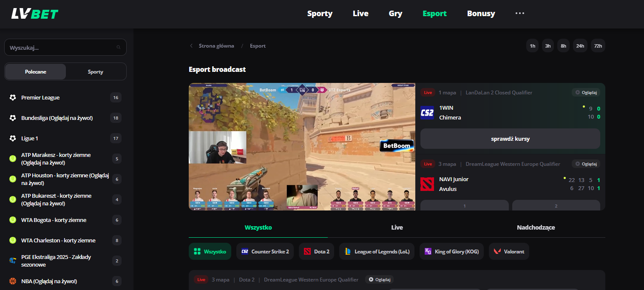Click the Live badge on LanDaLan match
This screenshot has width=644, height=290.
(428, 93)
